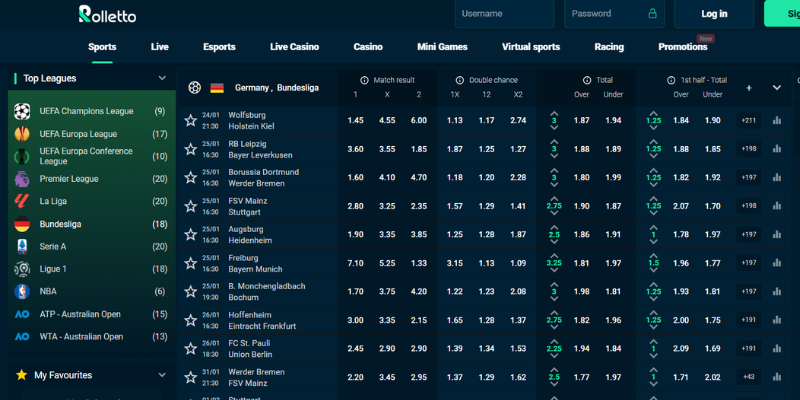Image resolution: width=800 pixels, height=400 pixels.
Task: Favourite the RB Leipzig vs Bayer Leverkusen match
Action: pos(191,149)
